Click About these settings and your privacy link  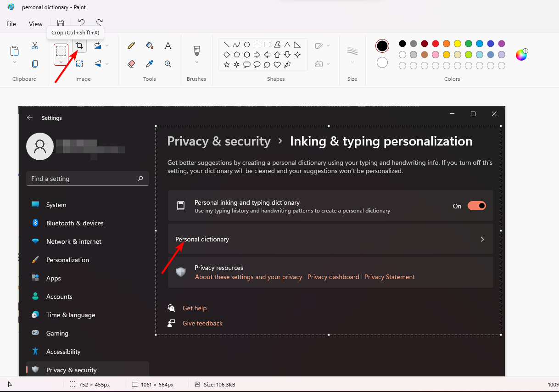coord(248,277)
